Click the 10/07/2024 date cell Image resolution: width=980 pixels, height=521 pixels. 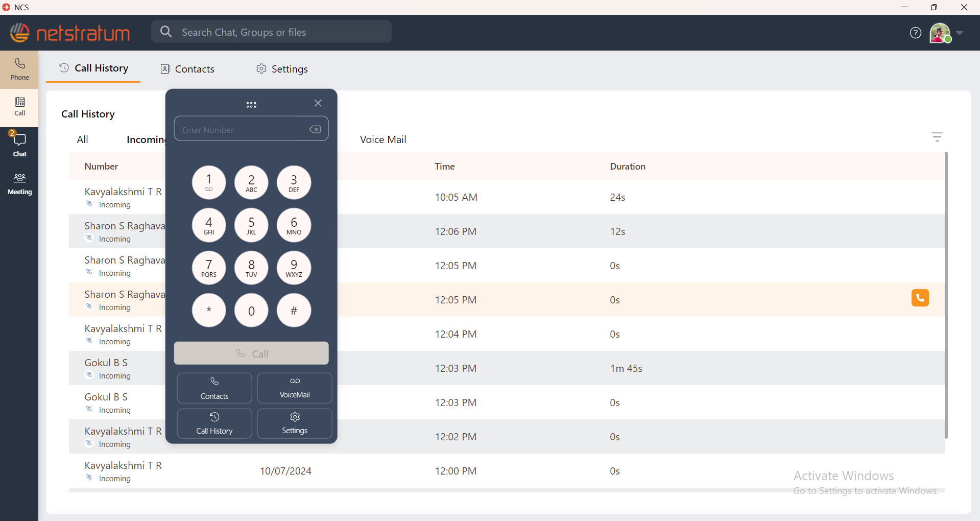285,471
